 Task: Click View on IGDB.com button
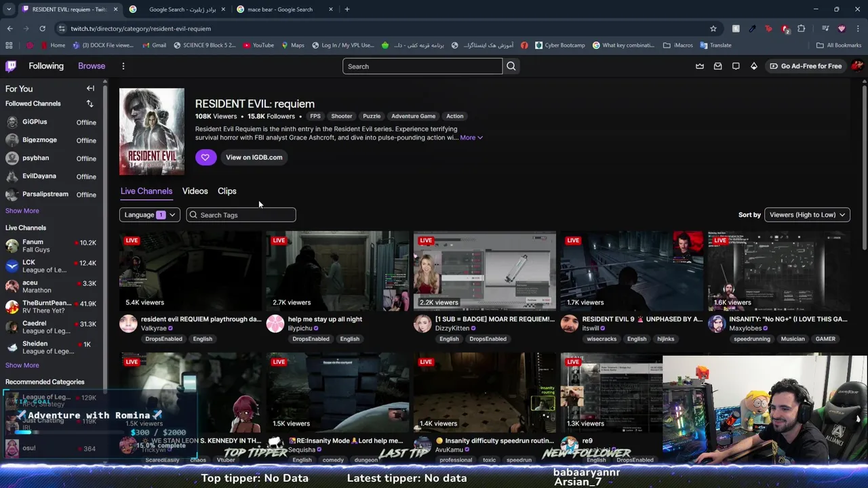[254, 157]
